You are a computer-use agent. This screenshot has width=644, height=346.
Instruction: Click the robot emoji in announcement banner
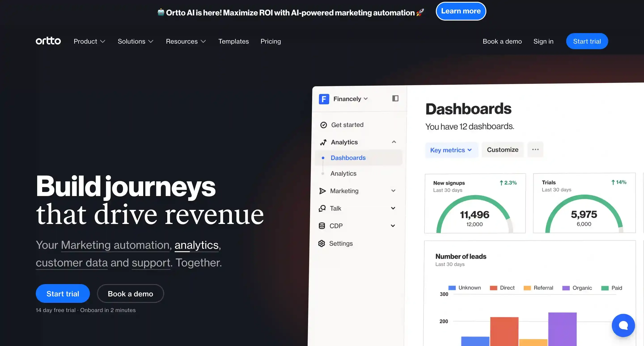tap(161, 12)
